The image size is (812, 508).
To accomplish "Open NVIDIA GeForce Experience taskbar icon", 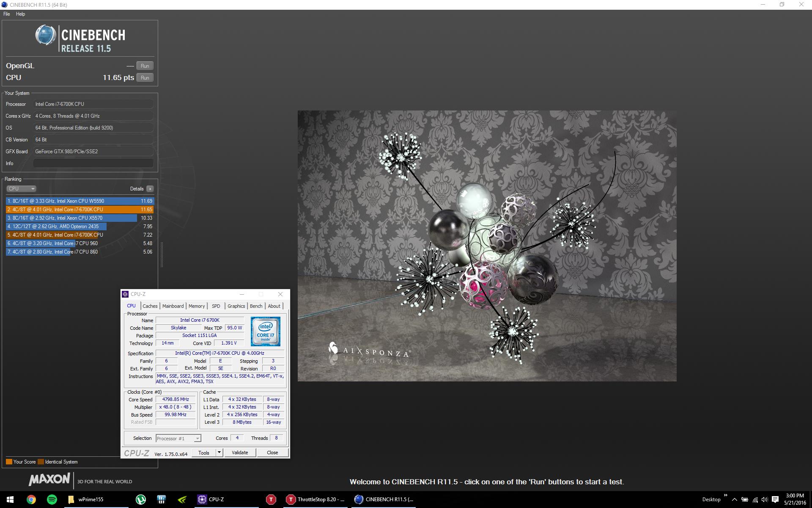I will [182, 500].
